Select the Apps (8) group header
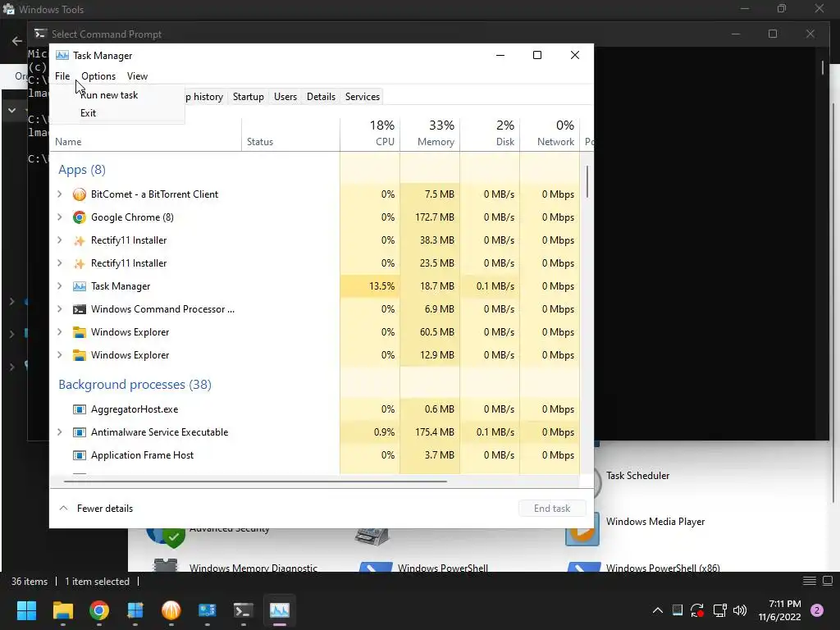The width and height of the screenshot is (840, 630). tap(82, 170)
